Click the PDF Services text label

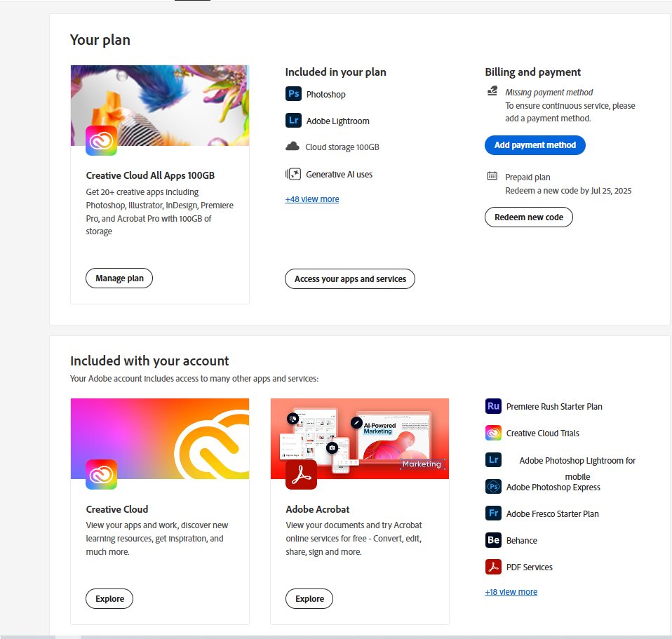click(x=530, y=567)
